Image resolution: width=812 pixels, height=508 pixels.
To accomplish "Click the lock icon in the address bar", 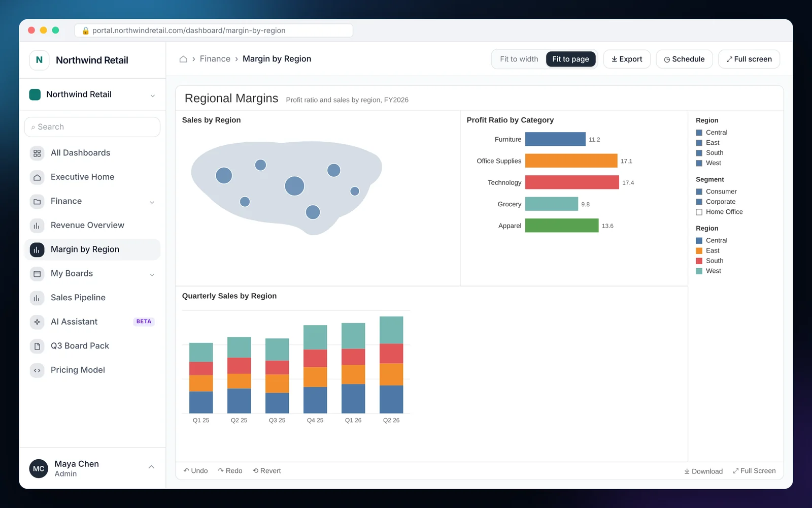I will 86,30.
